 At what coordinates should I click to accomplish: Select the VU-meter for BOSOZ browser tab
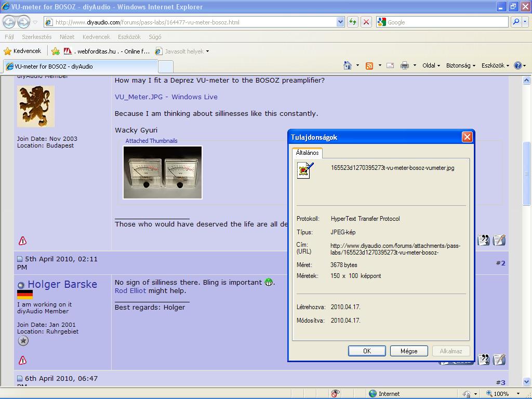point(81,66)
